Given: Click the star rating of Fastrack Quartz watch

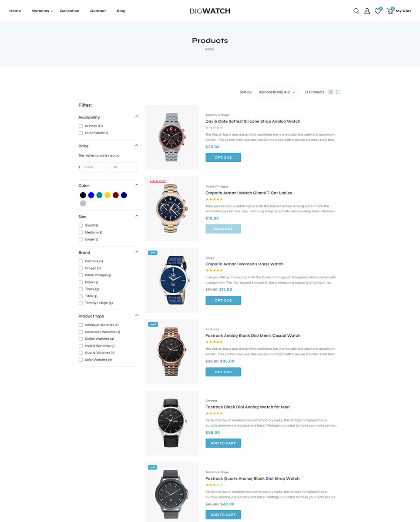Looking at the screenshot, I should 214,485.
